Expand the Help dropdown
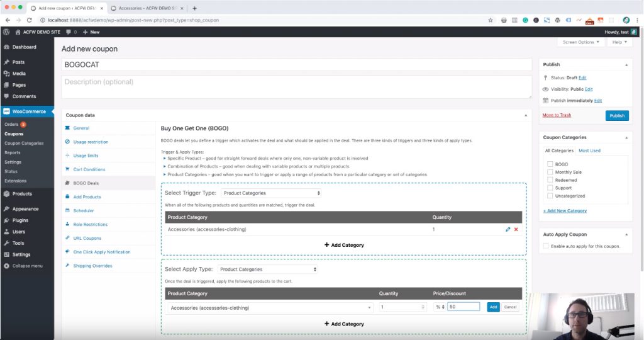Image resolution: width=644 pixels, height=340 pixels. [x=619, y=42]
